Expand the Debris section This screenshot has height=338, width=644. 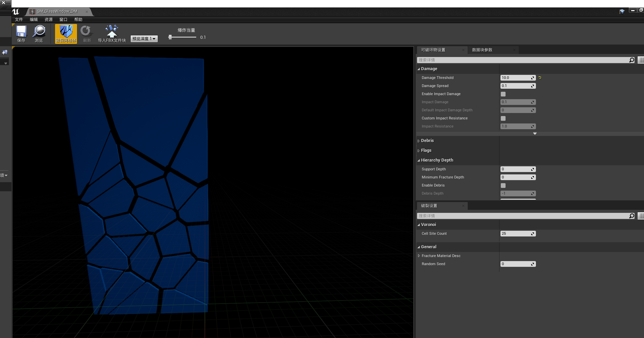(419, 141)
